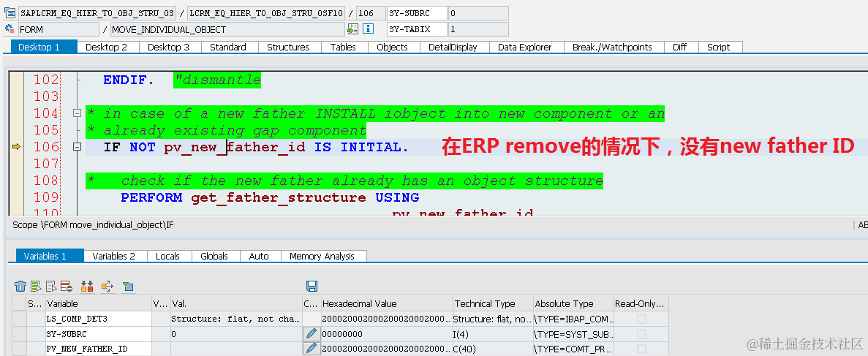Select the Variables 2 tab
Viewport: 868px width, 356px height.
[x=113, y=256]
